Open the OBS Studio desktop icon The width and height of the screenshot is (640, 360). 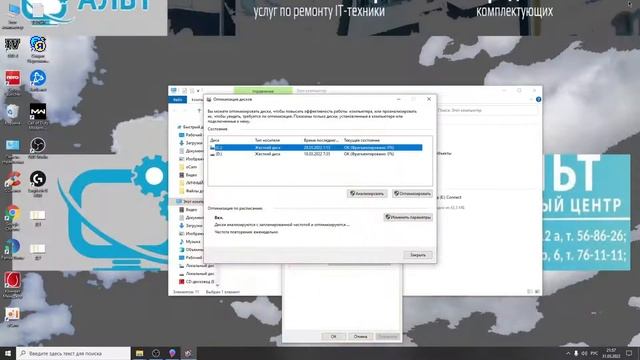pyautogui.click(x=38, y=149)
